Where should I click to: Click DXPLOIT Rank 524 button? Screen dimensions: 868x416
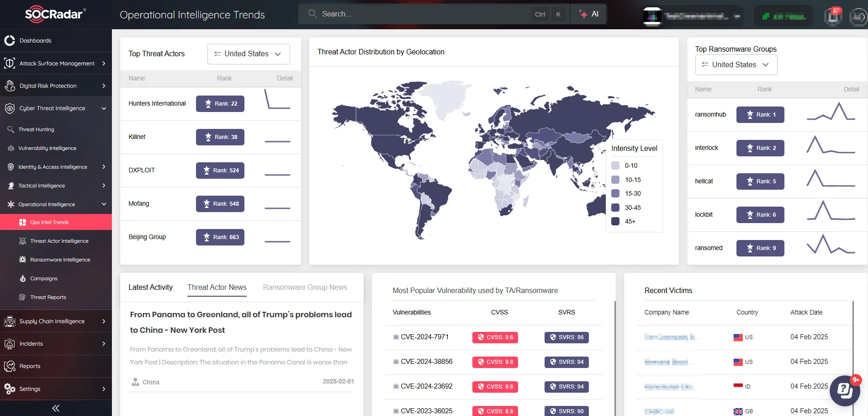[x=220, y=171]
